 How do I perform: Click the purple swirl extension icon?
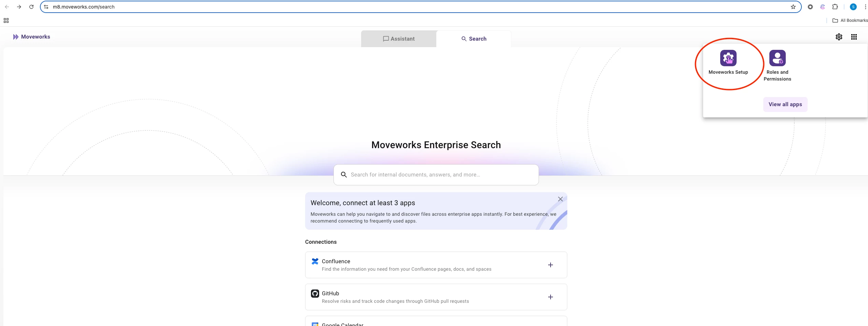[x=823, y=7]
